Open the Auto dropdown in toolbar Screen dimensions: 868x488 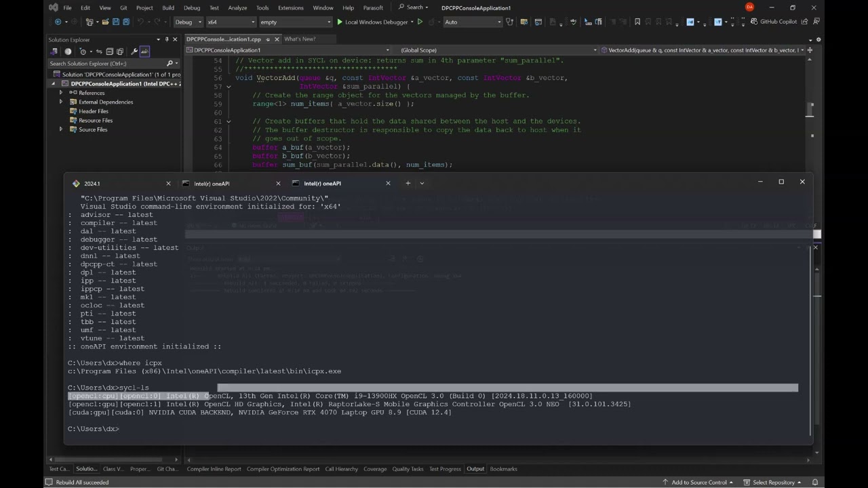[x=473, y=22]
